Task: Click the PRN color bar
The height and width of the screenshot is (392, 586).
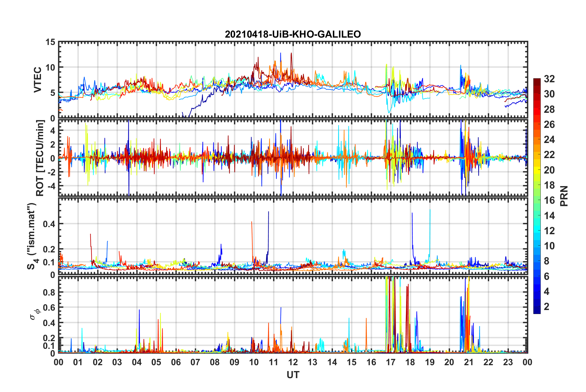Action: 537,196
